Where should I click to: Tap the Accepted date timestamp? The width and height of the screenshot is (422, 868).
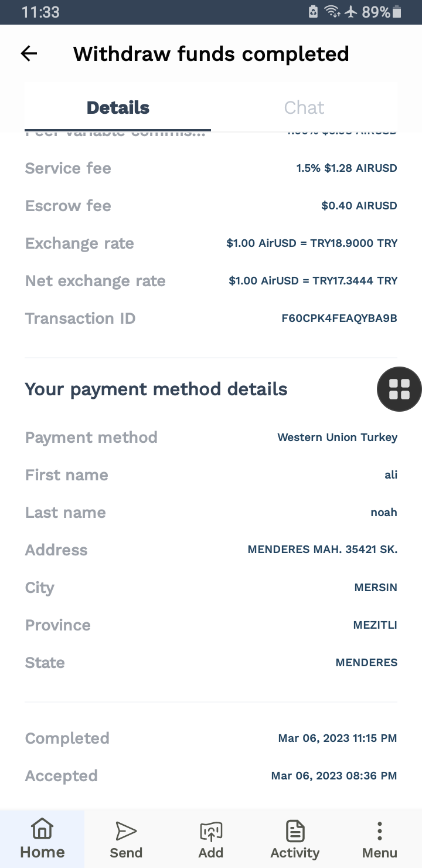(333, 776)
